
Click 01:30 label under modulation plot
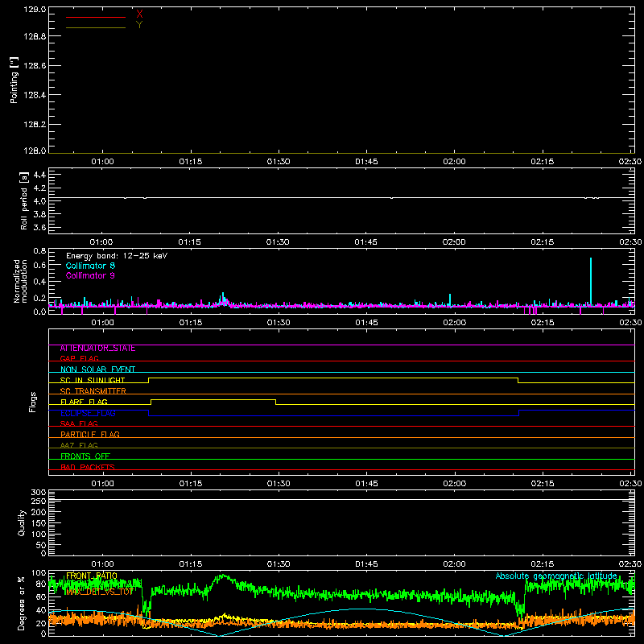click(x=279, y=323)
